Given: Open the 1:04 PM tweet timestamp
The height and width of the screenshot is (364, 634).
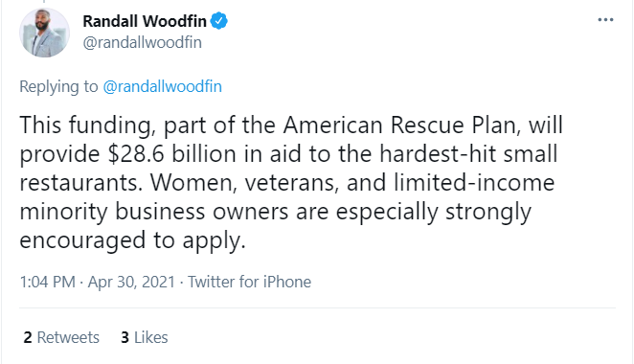Looking at the screenshot, I should pyautogui.click(x=47, y=282).
